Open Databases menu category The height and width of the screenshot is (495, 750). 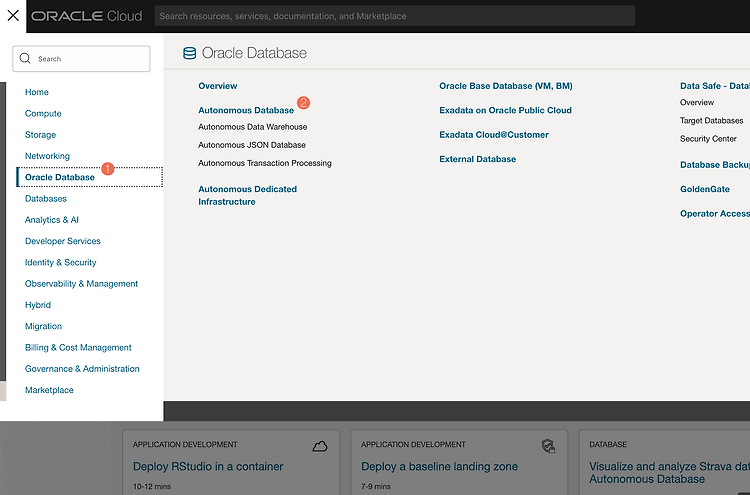46,198
